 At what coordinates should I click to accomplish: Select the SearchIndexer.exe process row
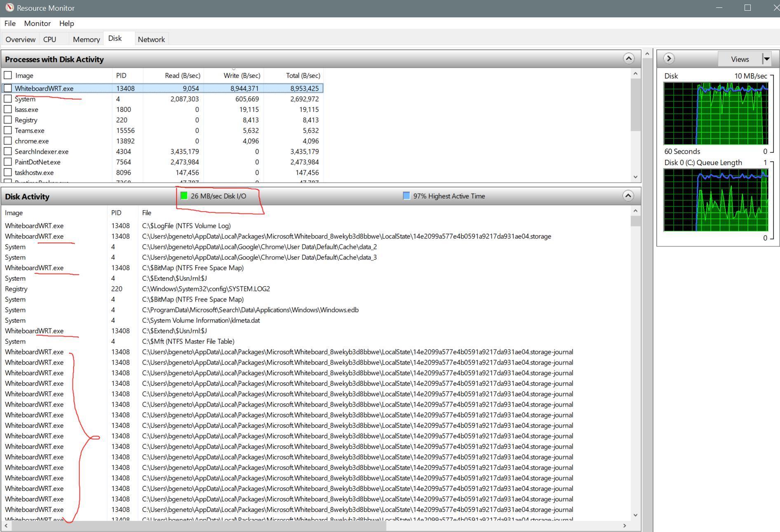(x=163, y=151)
